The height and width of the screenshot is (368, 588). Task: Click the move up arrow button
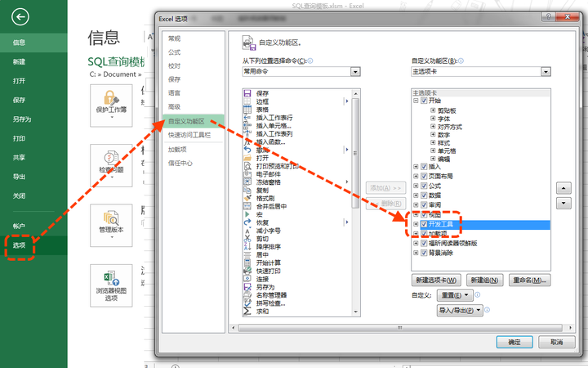563,188
